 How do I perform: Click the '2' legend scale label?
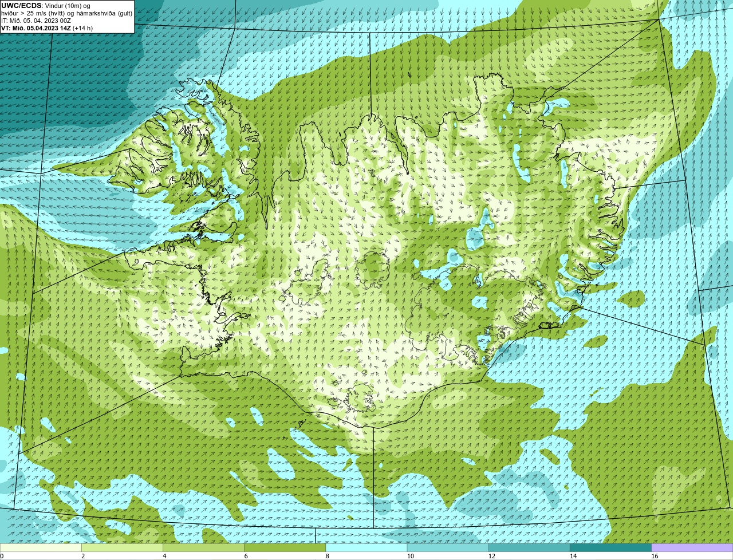[83, 556]
